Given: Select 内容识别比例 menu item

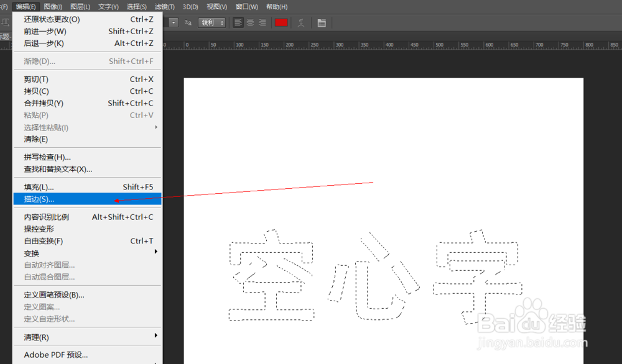Looking at the screenshot, I should tap(87, 217).
